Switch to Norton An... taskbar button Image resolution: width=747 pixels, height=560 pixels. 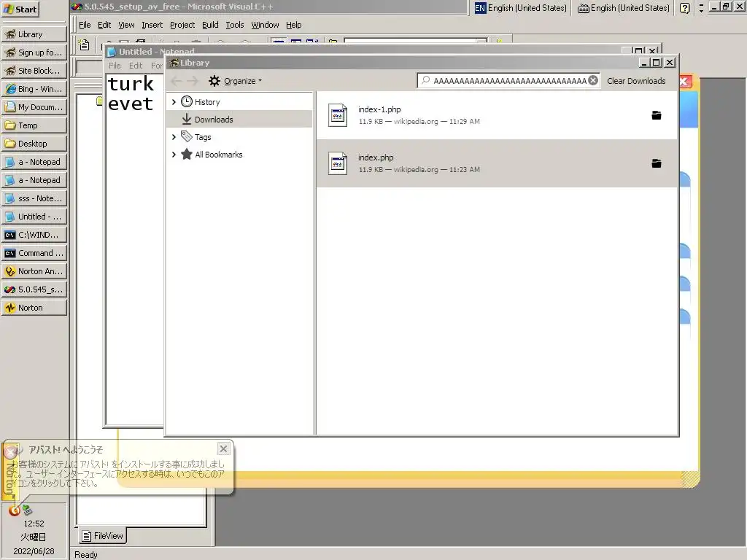click(x=34, y=271)
